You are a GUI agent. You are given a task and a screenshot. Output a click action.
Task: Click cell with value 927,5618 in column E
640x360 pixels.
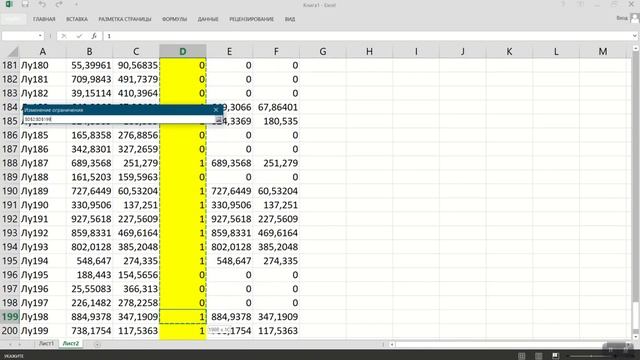pyautogui.click(x=229, y=219)
